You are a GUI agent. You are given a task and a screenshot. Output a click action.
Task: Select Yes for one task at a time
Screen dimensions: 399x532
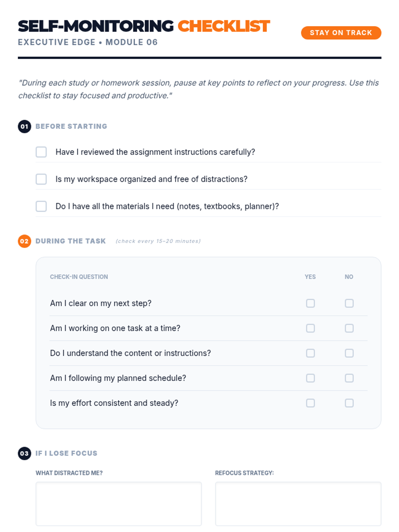(310, 328)
